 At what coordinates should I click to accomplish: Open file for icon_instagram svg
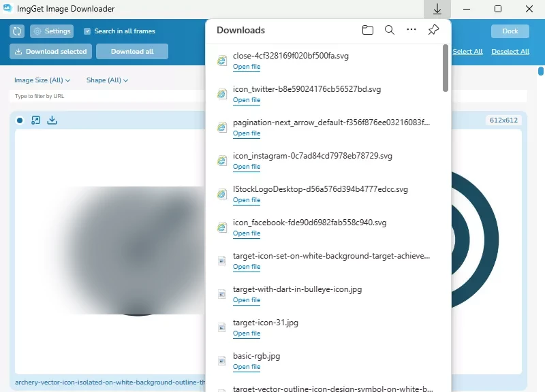point(247,167)
